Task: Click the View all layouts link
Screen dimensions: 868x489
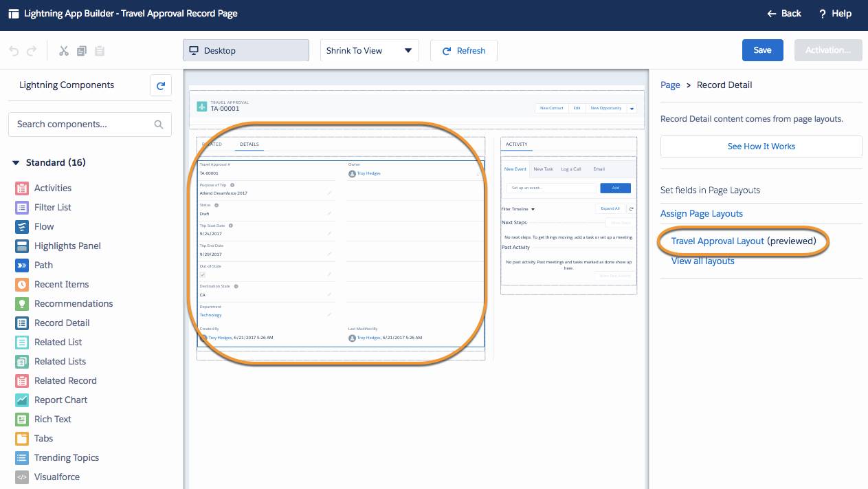Action: click(703, 261)
